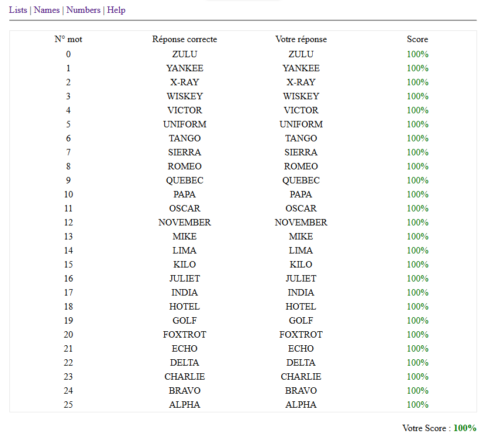The height and width of the screenshot is (441, 504).
Task: Go to the Numbers page link
Action: pos(83,10)
